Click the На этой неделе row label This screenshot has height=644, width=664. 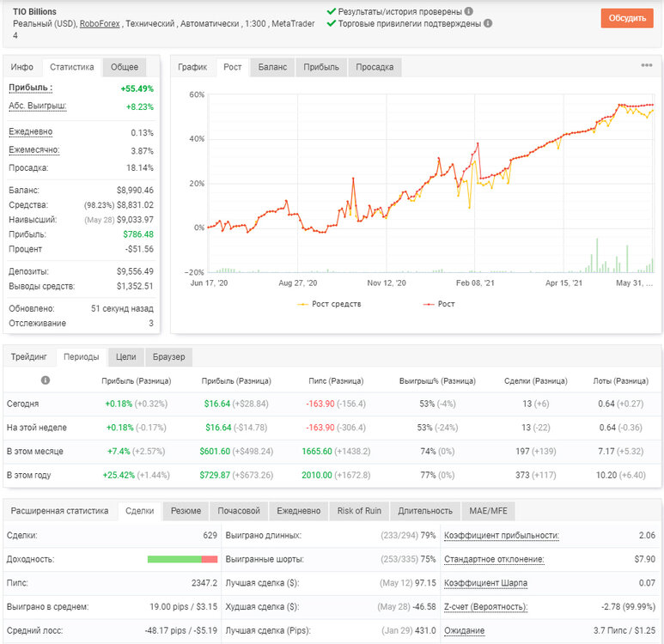(37, 428)
